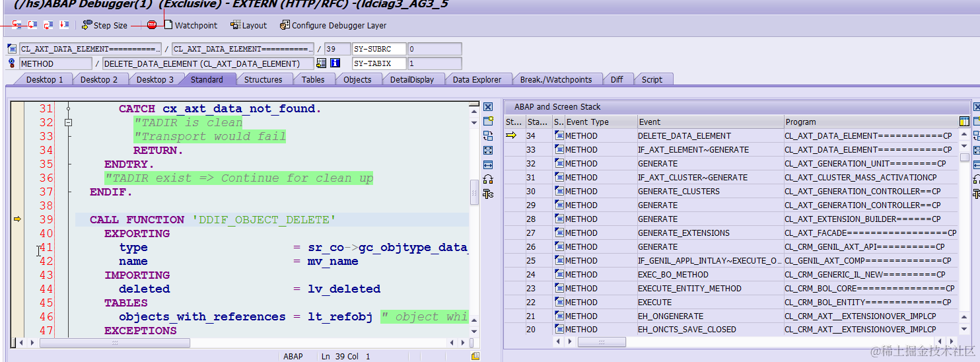This screenshot has width=980, height=362.
Task: Click method icon in stack row 34
Action: [x=559, y=135]
